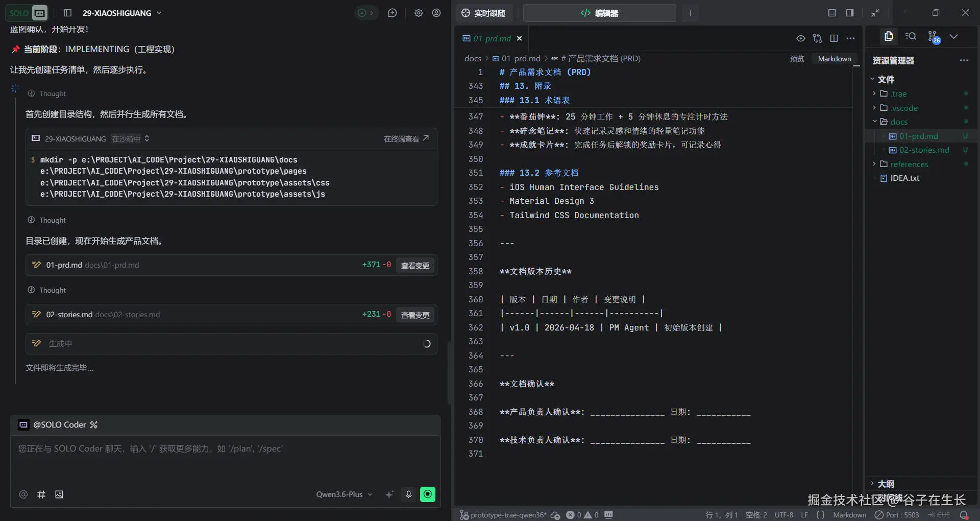Click the microphone voice input icon
The height and width of the screenshot is (521, 980).
click(x=408, y=494)
